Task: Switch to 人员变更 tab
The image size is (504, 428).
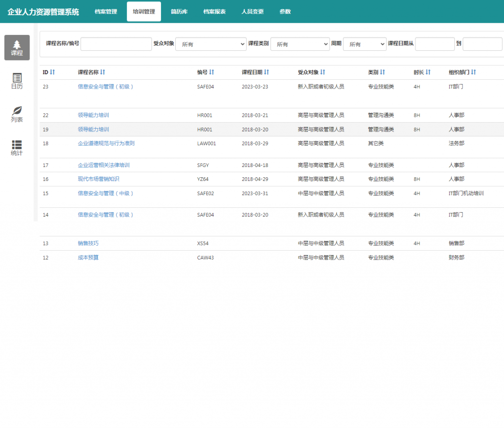Action: click(x=252, y=12)
